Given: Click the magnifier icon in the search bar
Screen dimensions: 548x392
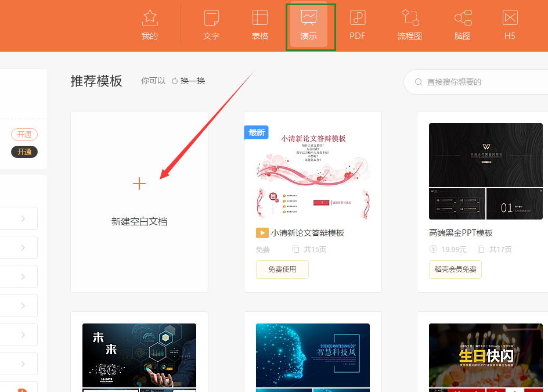Looking at the screenshot, I should pyautogui.click(x=419, y=82).
